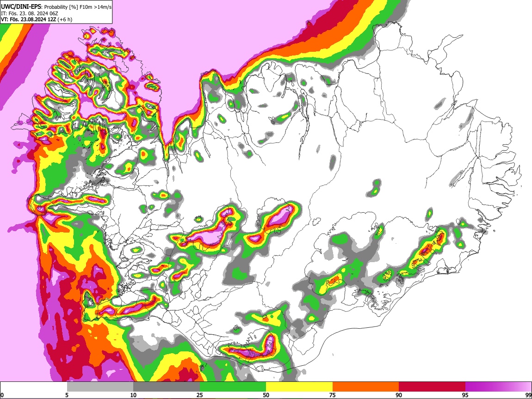Click the green 25-50 legend swatch

pos(233,387)
